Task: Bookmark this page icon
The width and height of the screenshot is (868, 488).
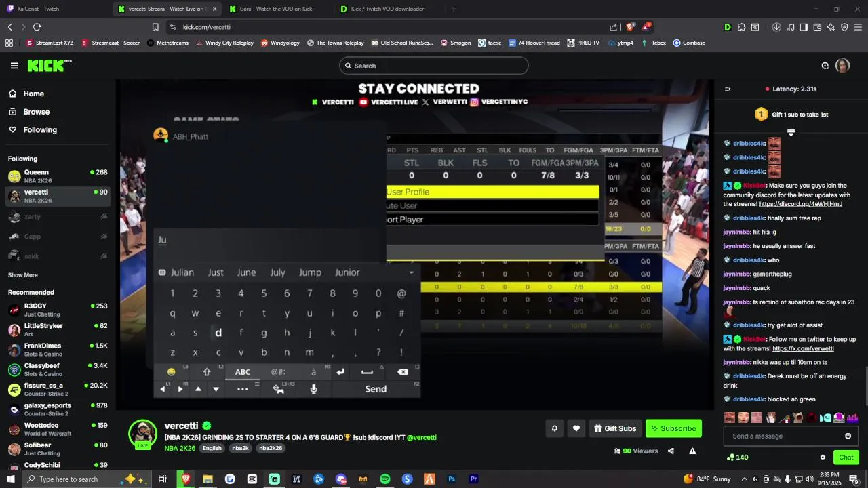Action: 155,27
